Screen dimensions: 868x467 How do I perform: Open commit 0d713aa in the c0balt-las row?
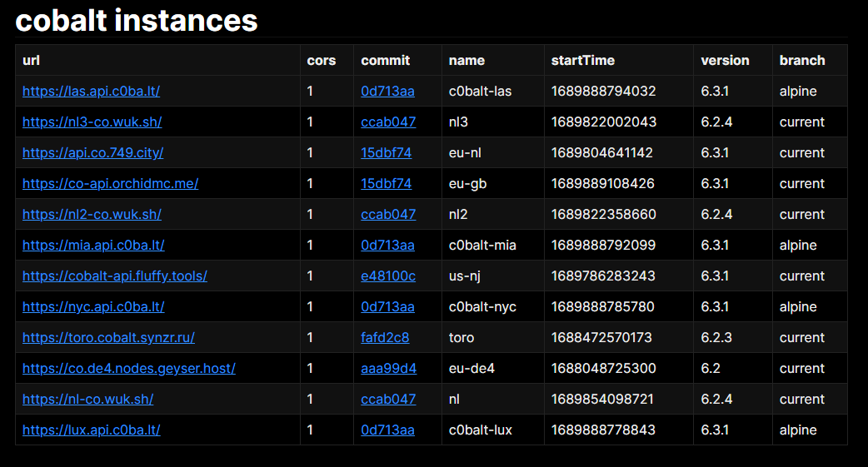coord(387,92)
